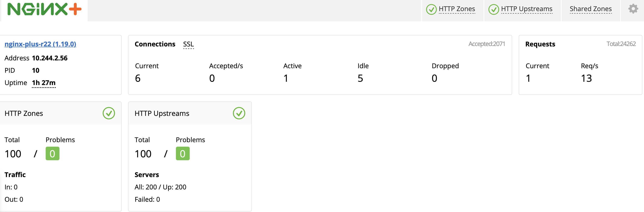Open the HTTP Zones card title
This screenshot has width=644, height=212.
point(24,113)
